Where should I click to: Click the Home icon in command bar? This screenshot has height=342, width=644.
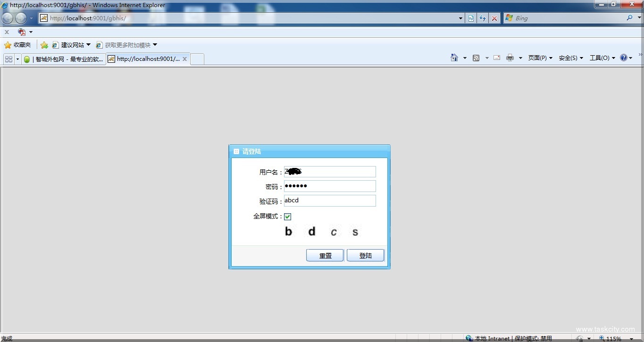pyautogui.click(x=454, y=58)
